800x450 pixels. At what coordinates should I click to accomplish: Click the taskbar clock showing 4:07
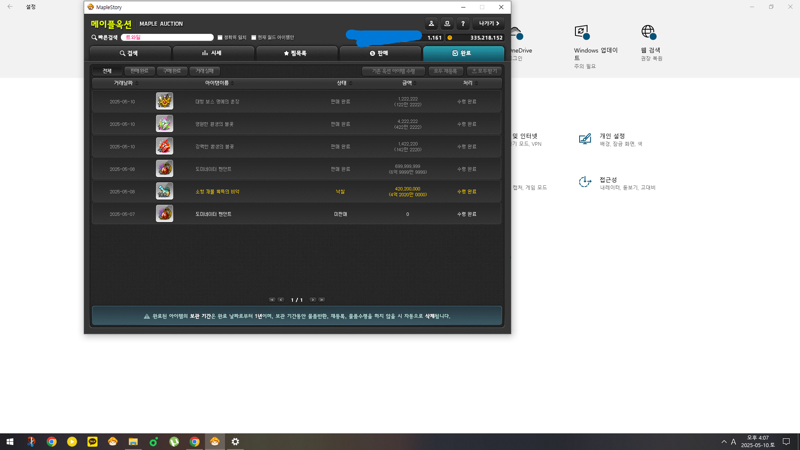758,442
